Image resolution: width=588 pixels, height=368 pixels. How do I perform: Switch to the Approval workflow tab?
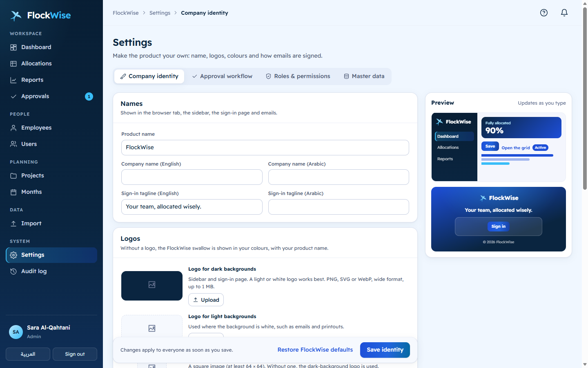point(222,76)
